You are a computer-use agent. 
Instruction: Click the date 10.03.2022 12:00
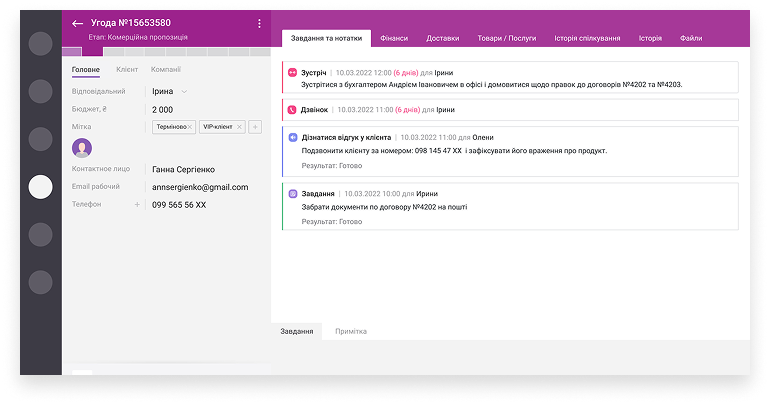point(363,73)
